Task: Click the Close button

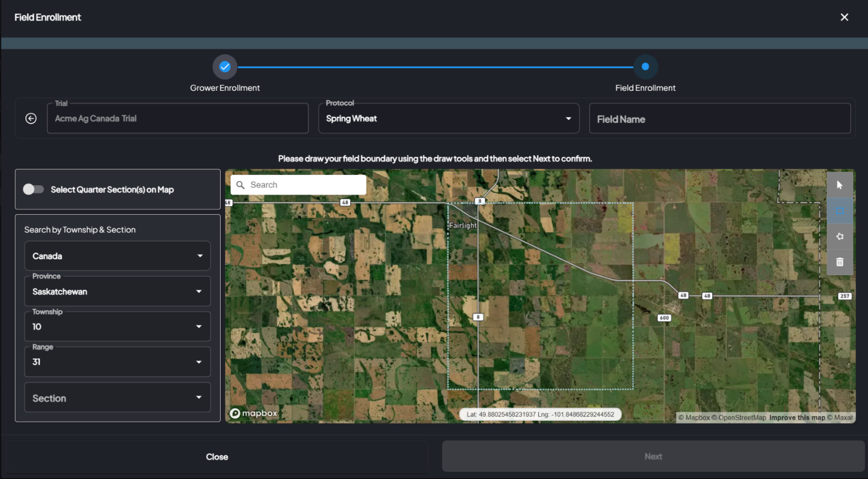Action: (217, 457)
